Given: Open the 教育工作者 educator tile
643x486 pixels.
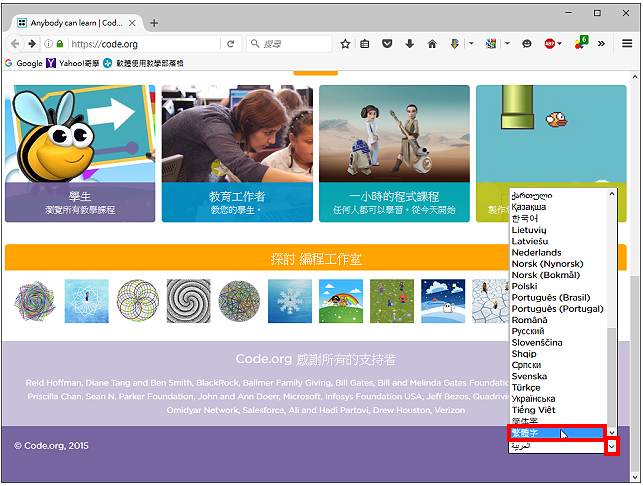Looking at the screenshot, I should (237, 153).
